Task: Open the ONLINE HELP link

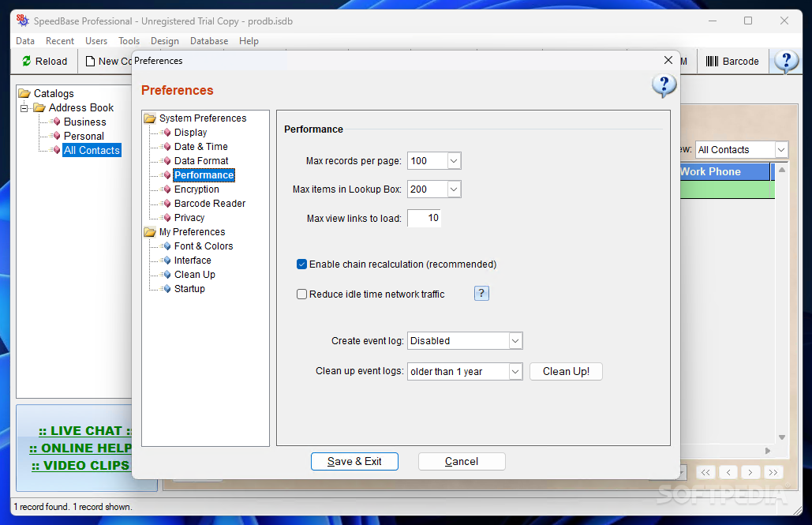Action: coord(80,448)
